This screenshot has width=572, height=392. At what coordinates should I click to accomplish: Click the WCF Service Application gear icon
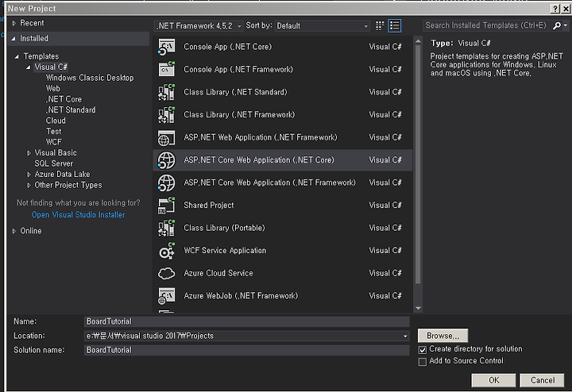(166, 251)
